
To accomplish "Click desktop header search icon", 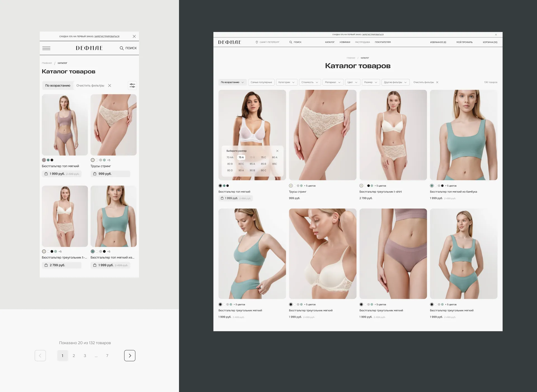I will pyautogui.click(x=291, y=42).
